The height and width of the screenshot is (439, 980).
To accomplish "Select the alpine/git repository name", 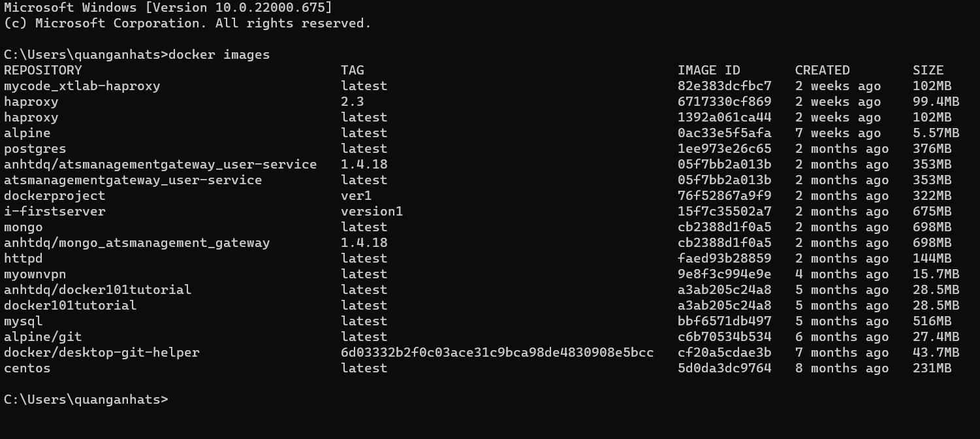I will pos(43,337).
